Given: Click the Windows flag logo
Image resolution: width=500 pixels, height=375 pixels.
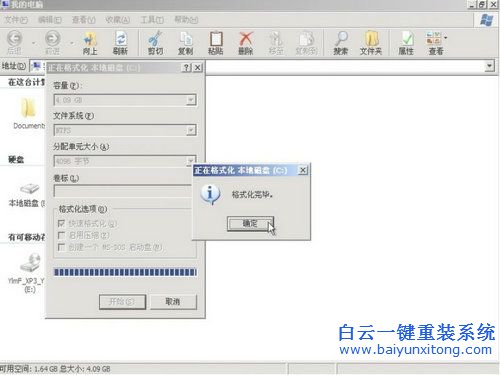Looking at the screenshot, I should (x=487, y=20).
